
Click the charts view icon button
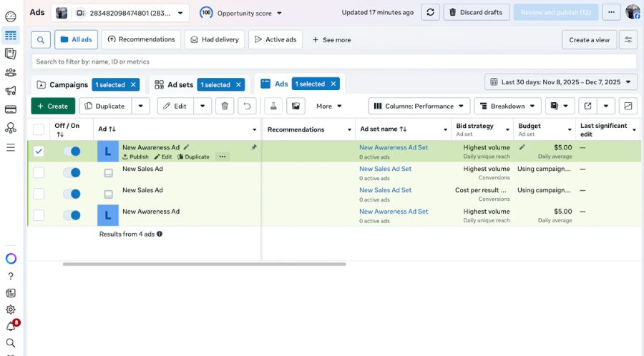coord(628,106)
